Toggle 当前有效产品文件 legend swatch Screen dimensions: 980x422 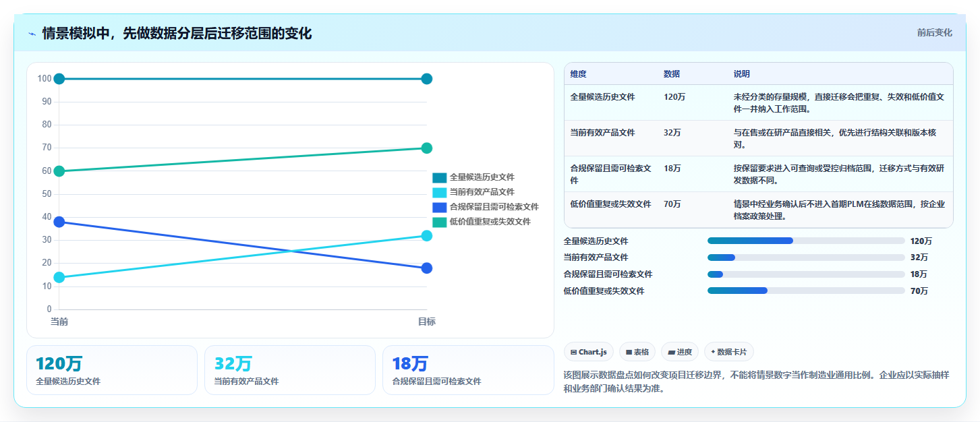[x=439, y=192]
